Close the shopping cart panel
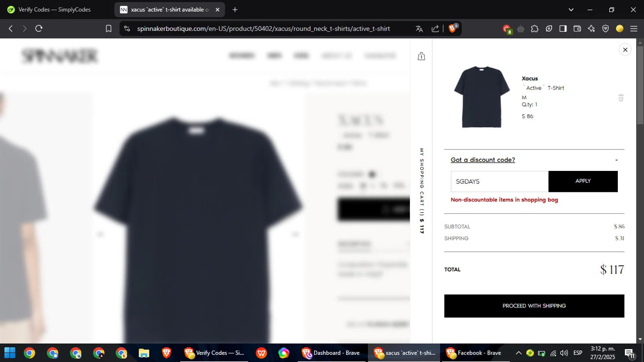This screenshot has height=362, width=644. [x=625, y=50]
